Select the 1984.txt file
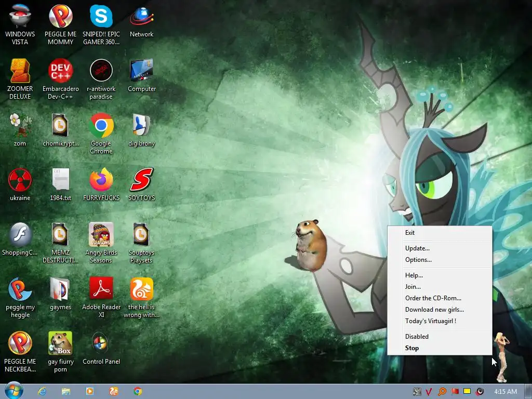 60,184
